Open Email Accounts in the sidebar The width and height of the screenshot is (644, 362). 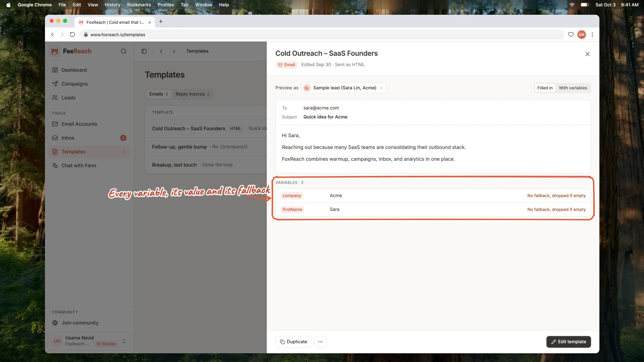pos(89,124)
